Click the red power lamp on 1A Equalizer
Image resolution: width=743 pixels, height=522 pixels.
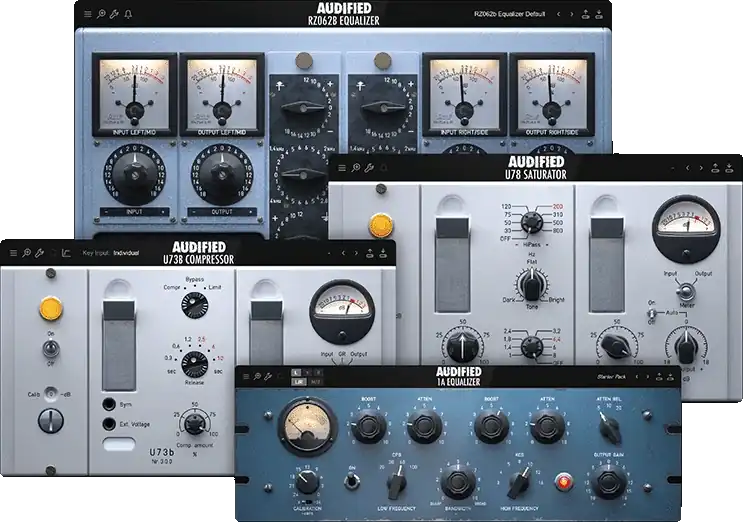point(563,482)
